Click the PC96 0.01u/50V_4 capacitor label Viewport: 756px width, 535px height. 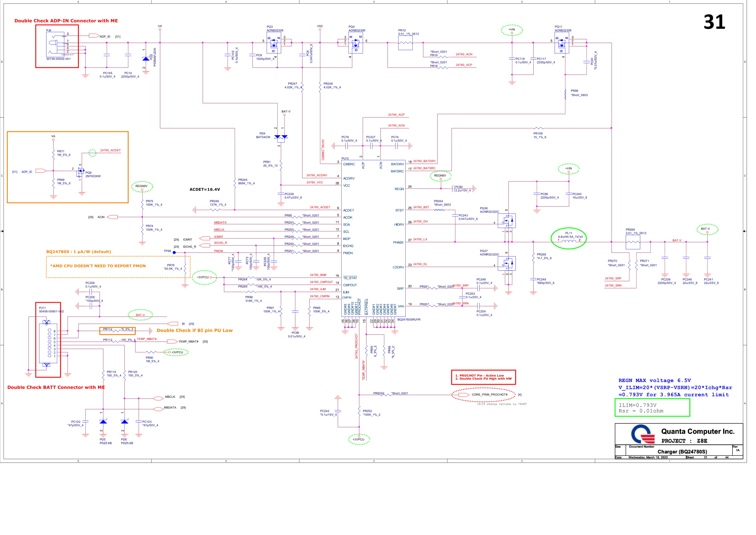(x=296, y=334)
